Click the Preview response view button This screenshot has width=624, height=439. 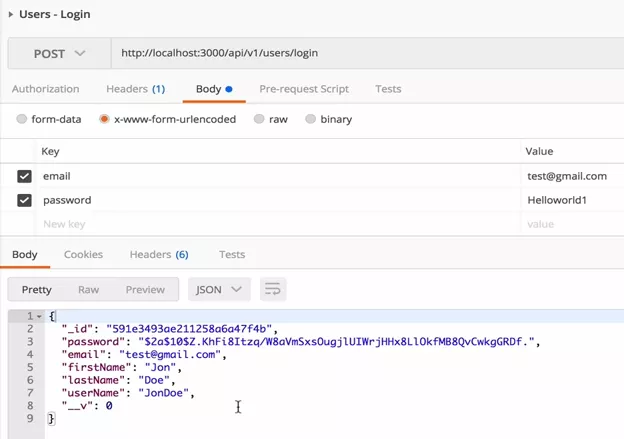tap(145, 290)
